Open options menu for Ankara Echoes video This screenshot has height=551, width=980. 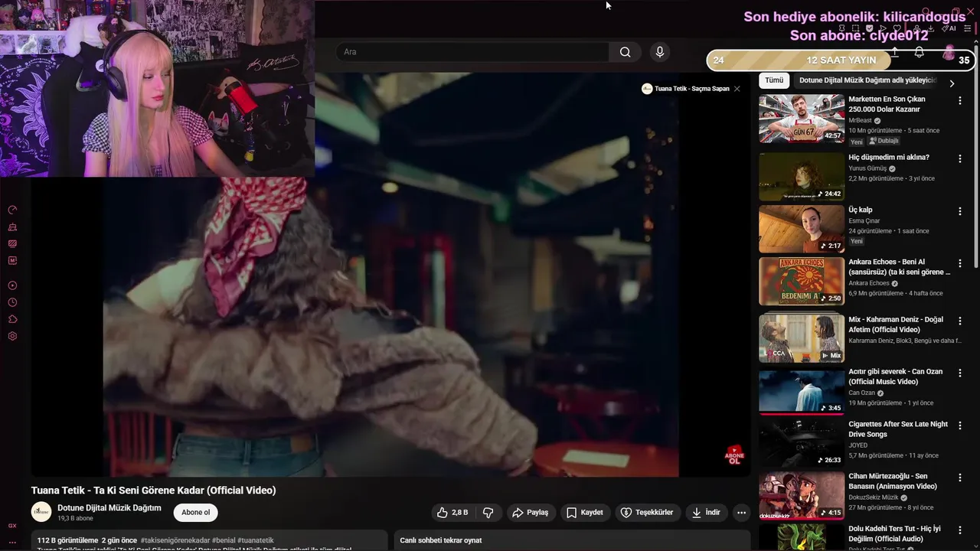959,263
